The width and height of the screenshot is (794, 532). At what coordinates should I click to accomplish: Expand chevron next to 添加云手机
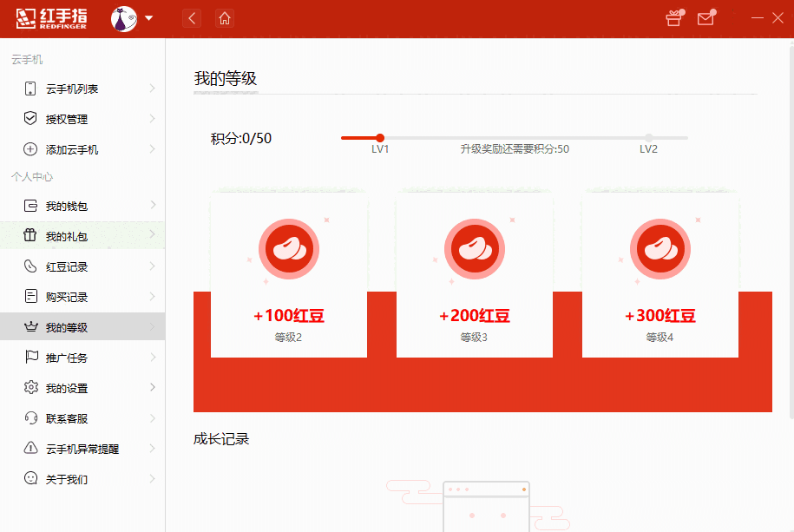[152, 149]
